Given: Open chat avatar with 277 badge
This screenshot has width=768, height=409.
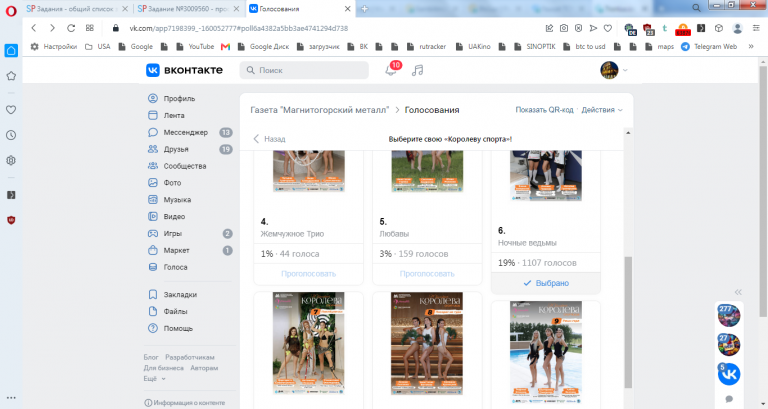Looking at the screenshot, I should pos(729,316).
